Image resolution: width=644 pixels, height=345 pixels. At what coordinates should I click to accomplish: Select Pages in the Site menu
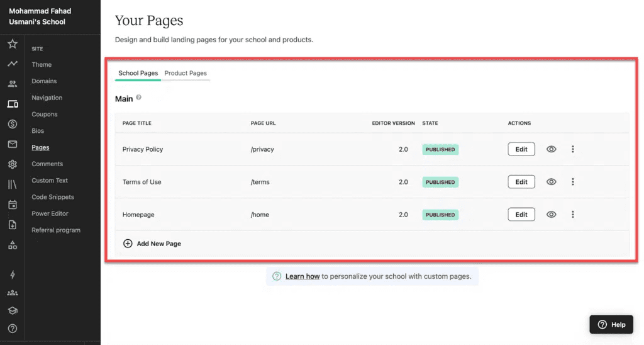pos(40,147)
